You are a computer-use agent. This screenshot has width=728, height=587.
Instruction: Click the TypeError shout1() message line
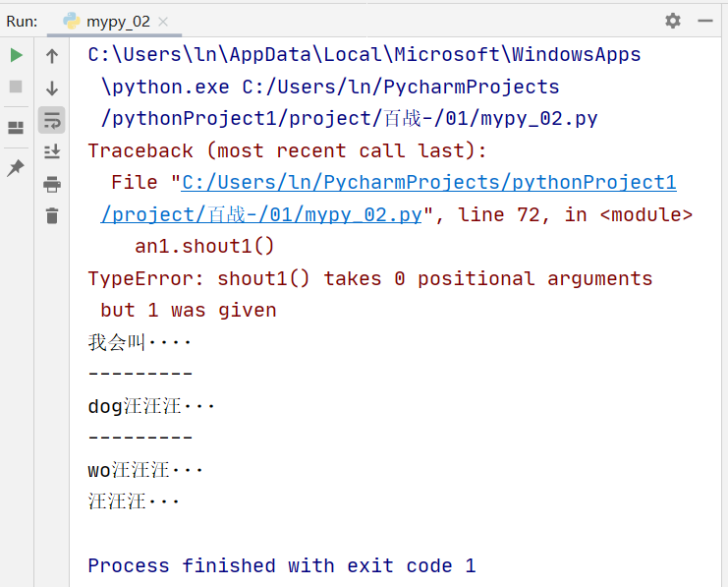click(370, 278)
